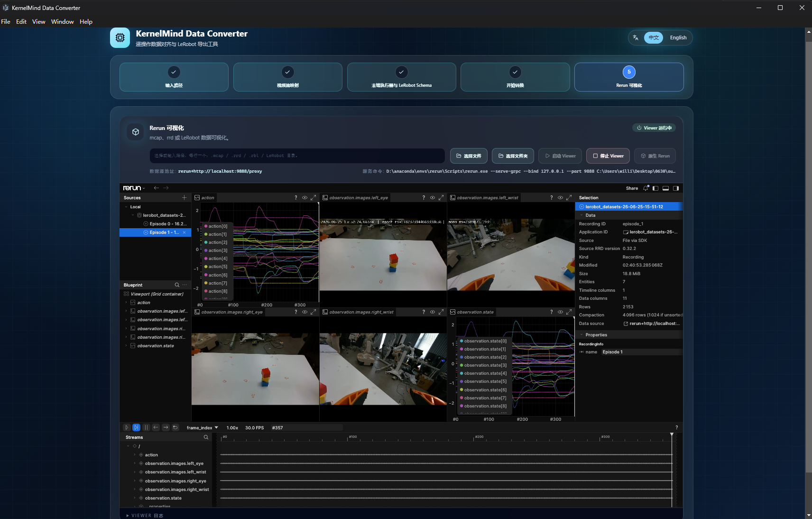Search the Streams panel
This screenshot has width=812, height=519.
point(206,437)
